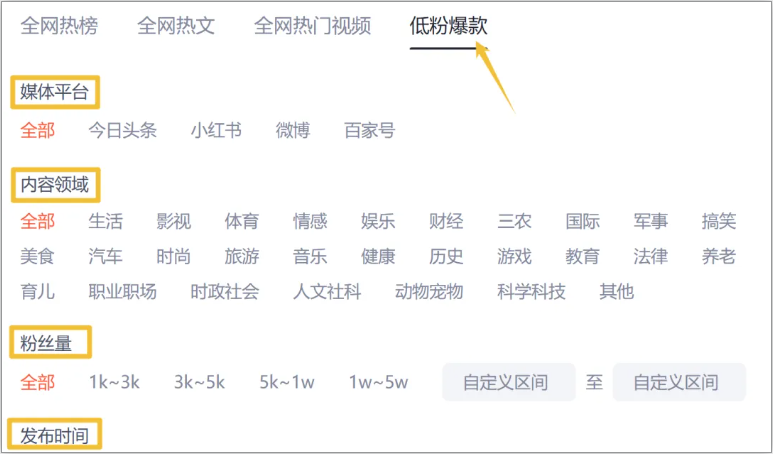Filter content by 法律

(x=651, y=257)
